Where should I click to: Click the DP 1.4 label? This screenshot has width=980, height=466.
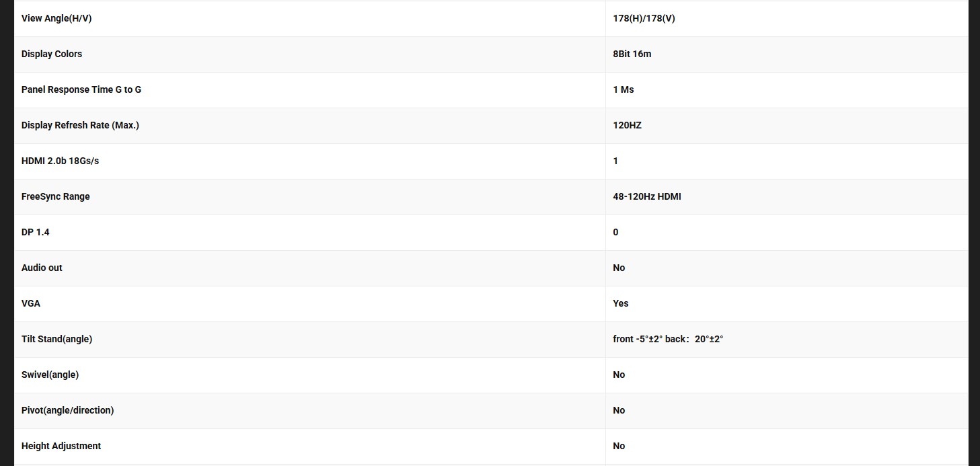tap(35, 232)
